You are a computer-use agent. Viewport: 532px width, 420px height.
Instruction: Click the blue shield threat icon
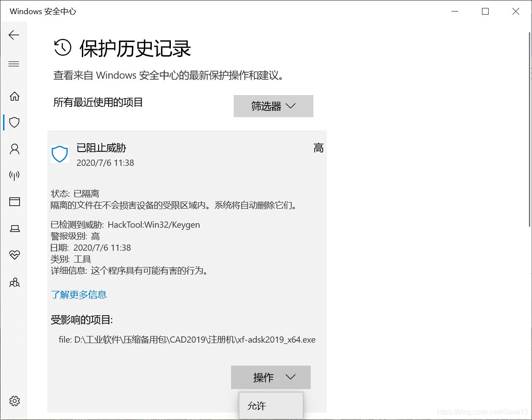60,154
